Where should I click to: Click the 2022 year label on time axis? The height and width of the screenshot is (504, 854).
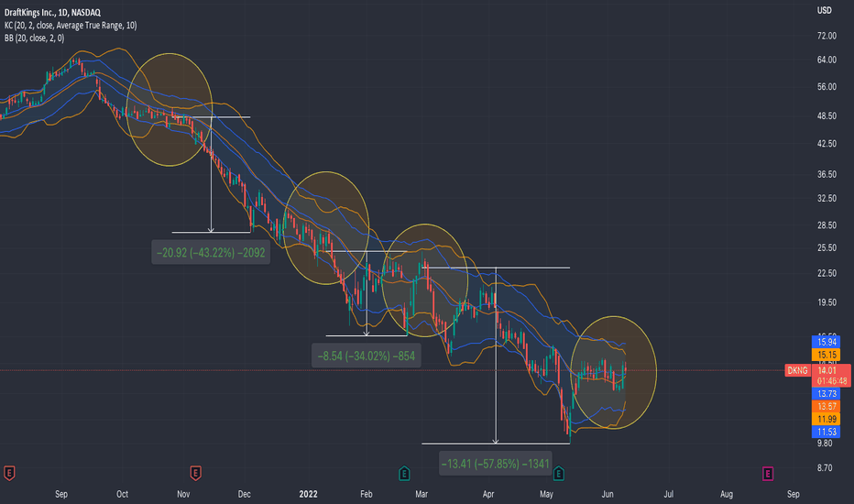pyautogui.click(x=308, y=494)
